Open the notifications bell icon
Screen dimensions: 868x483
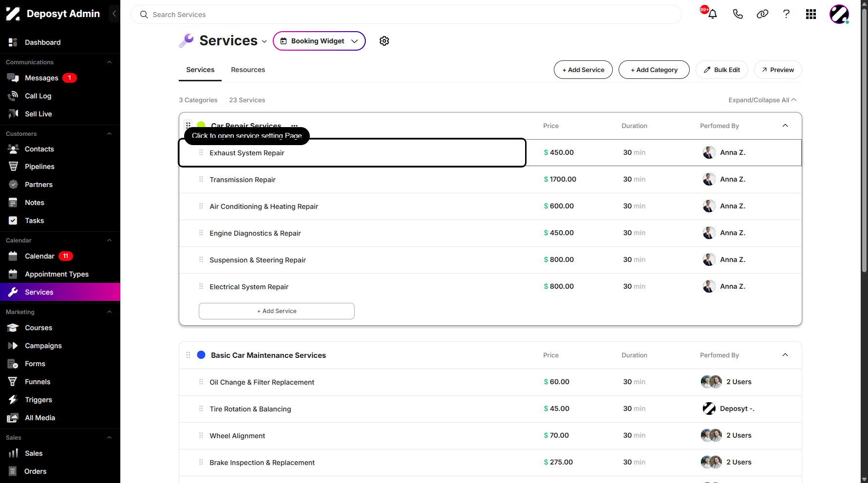713,14
